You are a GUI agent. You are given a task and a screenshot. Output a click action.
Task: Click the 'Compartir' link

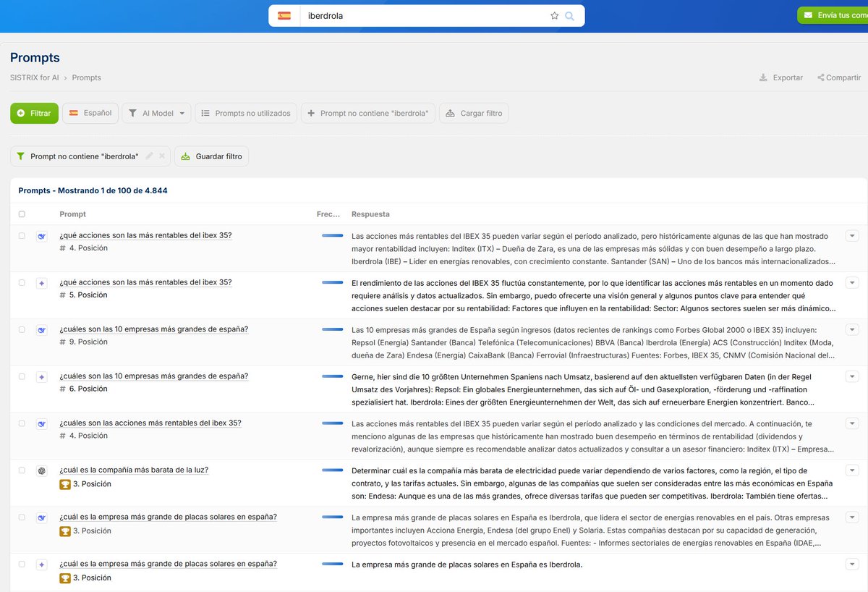(839, 77)
